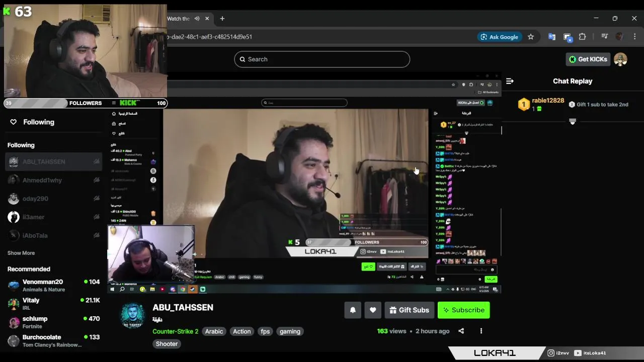
Task: Open the Following page with heart icon
Action: pos(32,122)
